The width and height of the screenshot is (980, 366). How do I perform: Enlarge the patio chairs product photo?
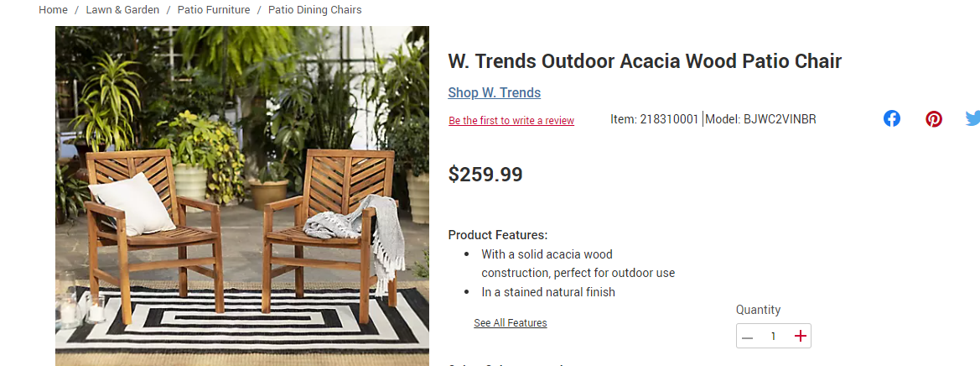point(242,196)
